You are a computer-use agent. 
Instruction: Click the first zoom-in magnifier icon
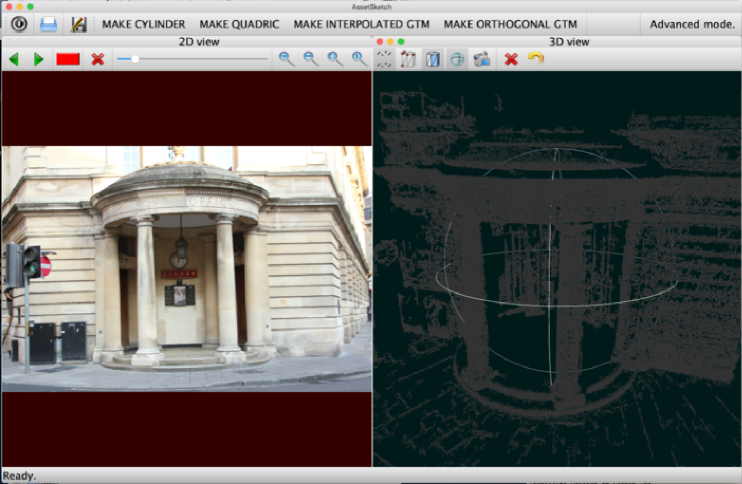point(286,59)
